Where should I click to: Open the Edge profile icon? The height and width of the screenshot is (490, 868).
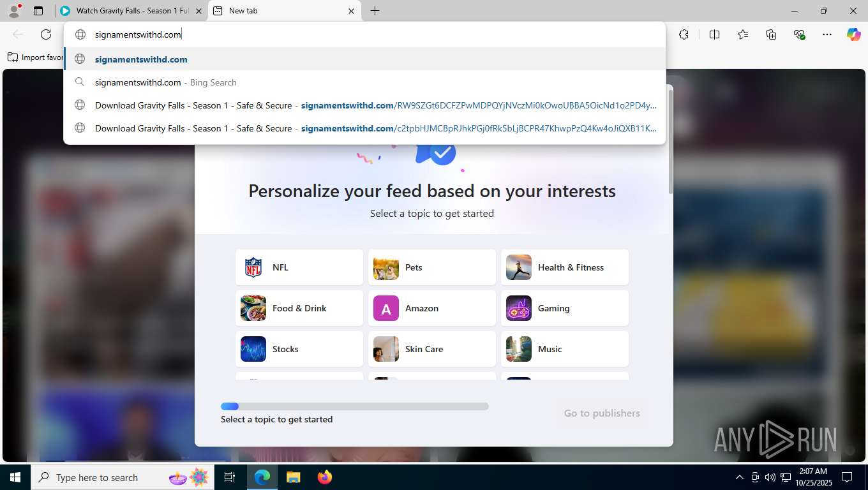[14, 10]
